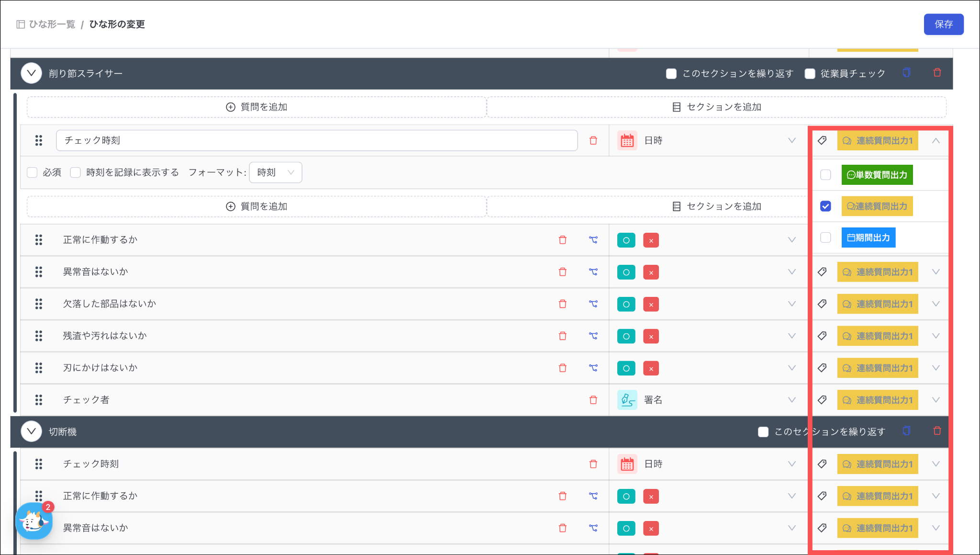Click the 保存 button

tap(943, 24)
